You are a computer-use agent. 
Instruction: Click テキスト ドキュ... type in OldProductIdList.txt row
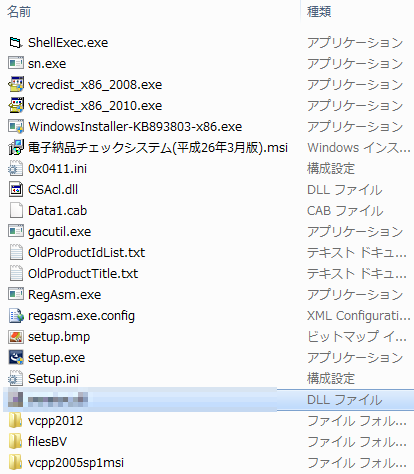coord(357,253)
